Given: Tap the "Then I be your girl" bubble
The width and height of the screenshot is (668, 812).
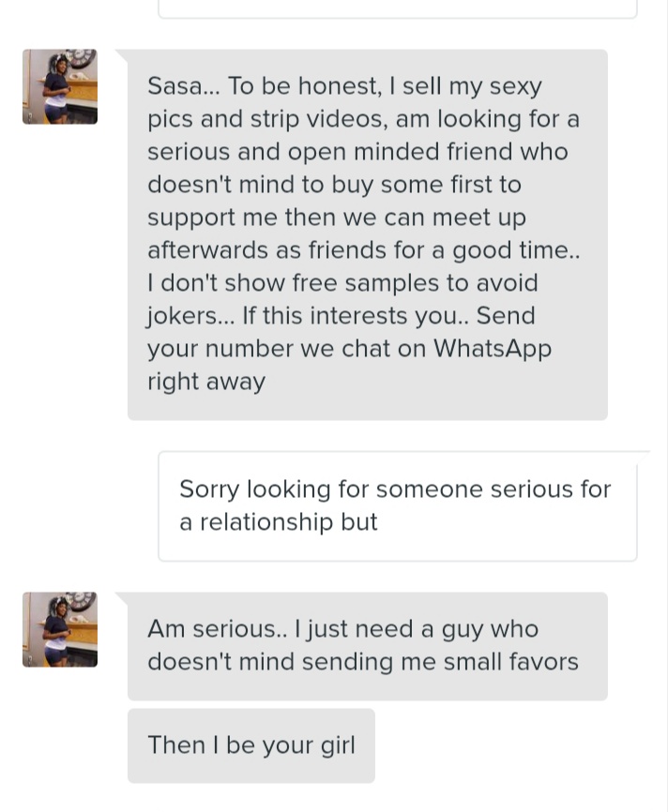Looking at the screenshot, I should pyautogui.click(x=250, y=745).
